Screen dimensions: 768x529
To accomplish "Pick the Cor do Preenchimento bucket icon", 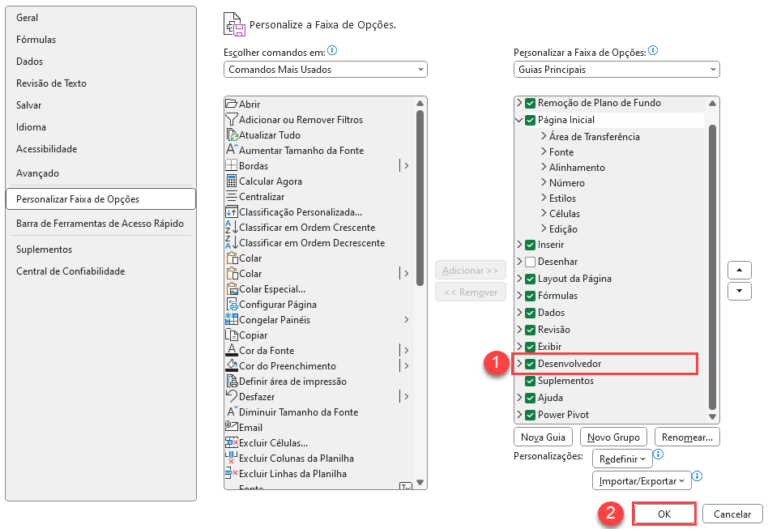I will 231,365.
